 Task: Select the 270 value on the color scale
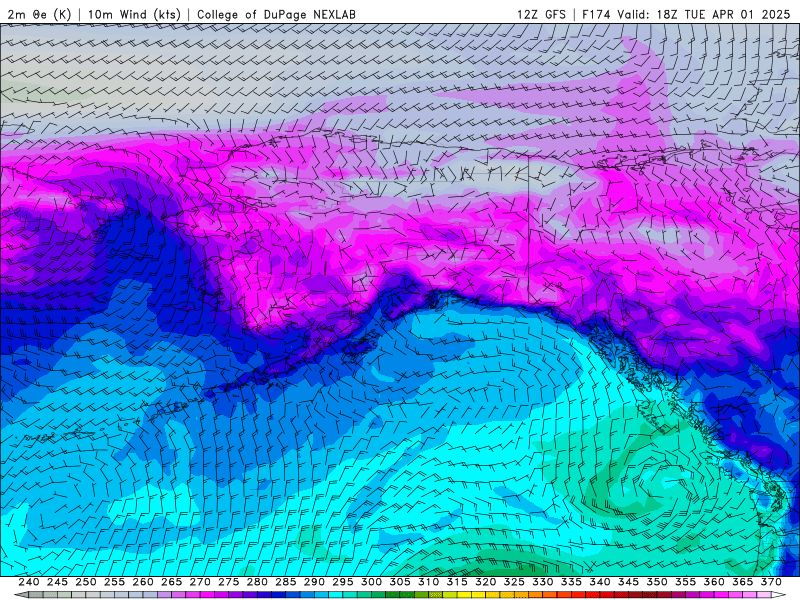pyautogui.click(x=200, y=582)
